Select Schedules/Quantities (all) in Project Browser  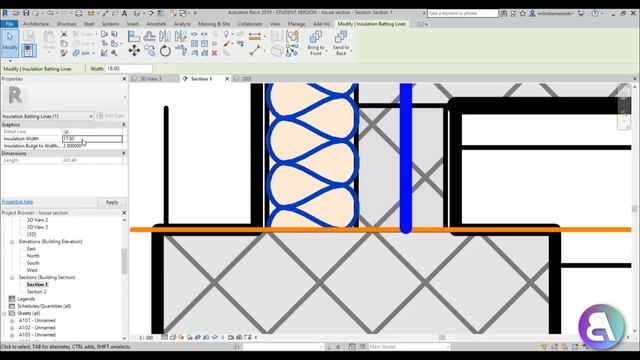coord(44,306)
